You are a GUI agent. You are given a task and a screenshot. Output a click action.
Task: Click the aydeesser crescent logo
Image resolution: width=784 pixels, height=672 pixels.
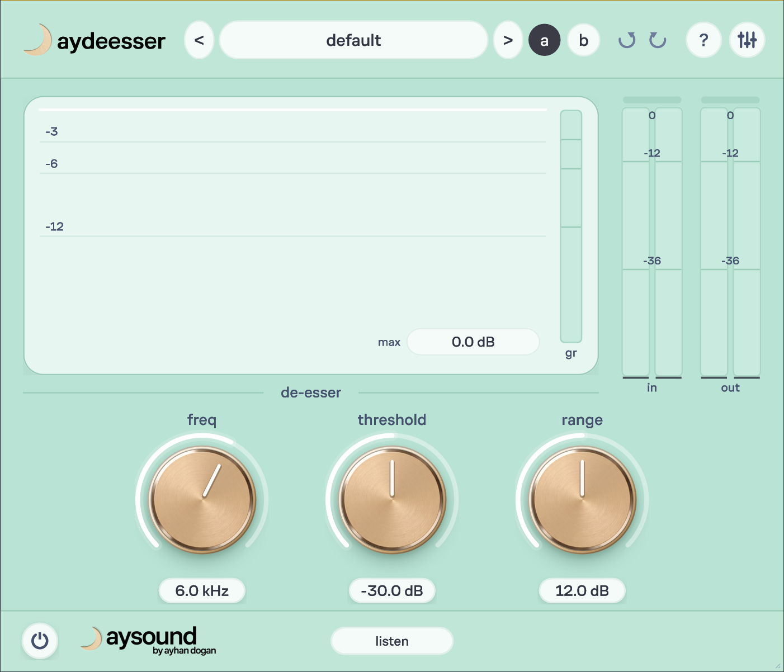pos(37,40)
